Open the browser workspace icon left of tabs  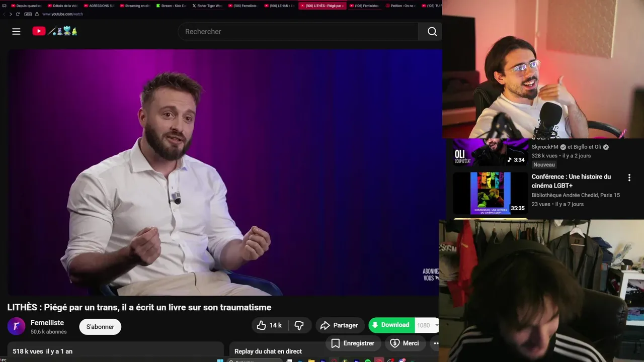click(4, 6)
